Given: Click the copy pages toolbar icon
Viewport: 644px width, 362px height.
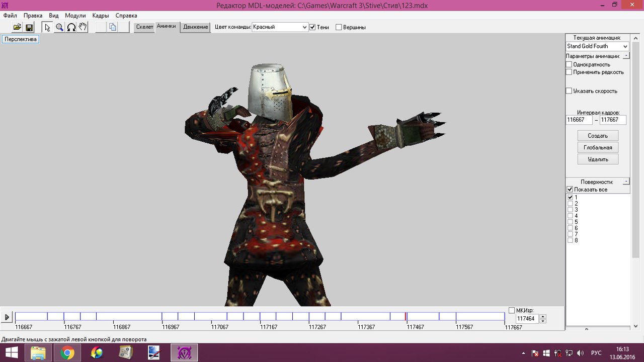Looking at the screenshot, I should pos(113,27).
